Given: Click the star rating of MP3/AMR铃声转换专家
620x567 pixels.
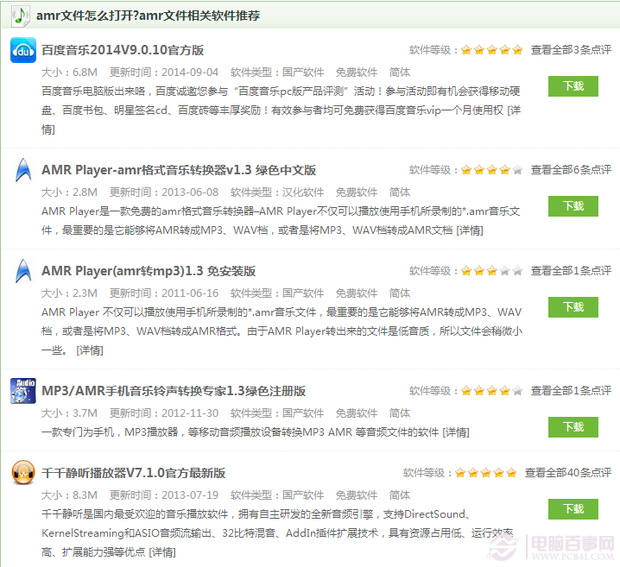Looking at the screenshot, I should pyautogui.click(x=492, y=391).
